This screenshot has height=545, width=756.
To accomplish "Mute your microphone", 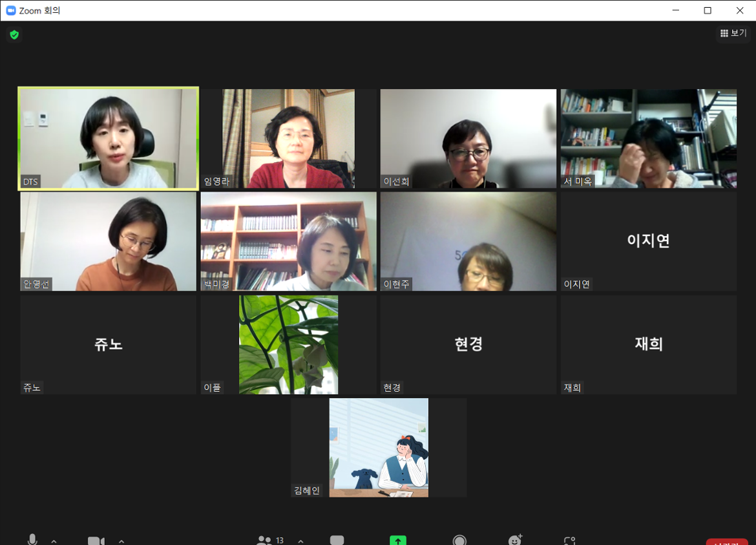I will [32, 540].
